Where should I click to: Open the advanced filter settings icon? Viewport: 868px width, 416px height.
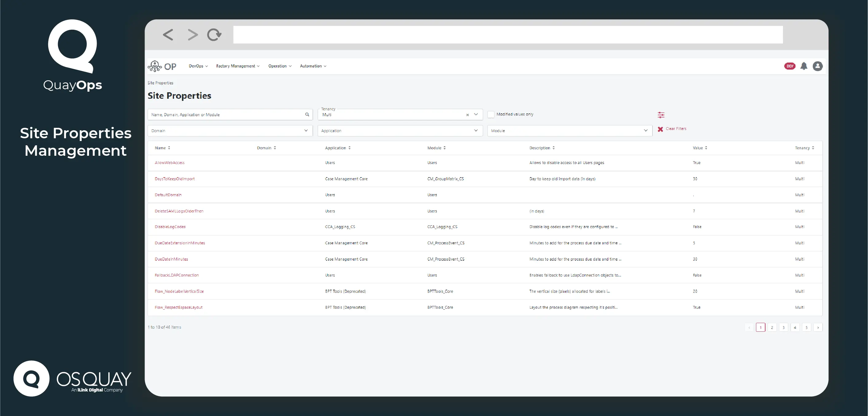(x=661, y=115)
